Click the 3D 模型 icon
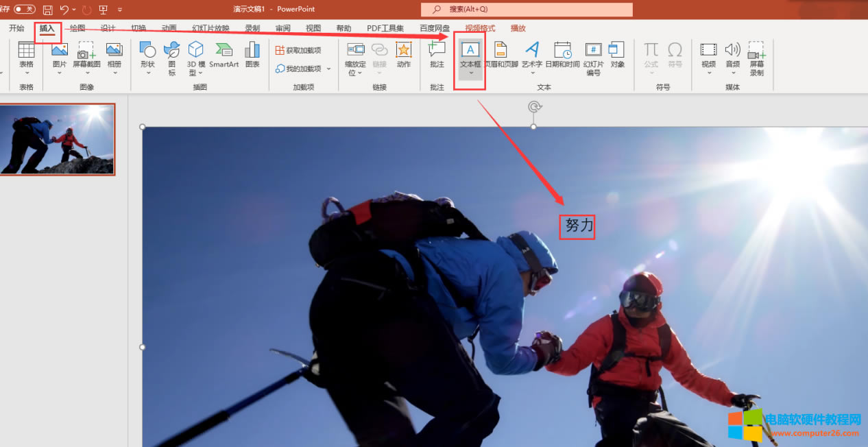This screenshot has width=868, height=447. click(x=196, y=50)
